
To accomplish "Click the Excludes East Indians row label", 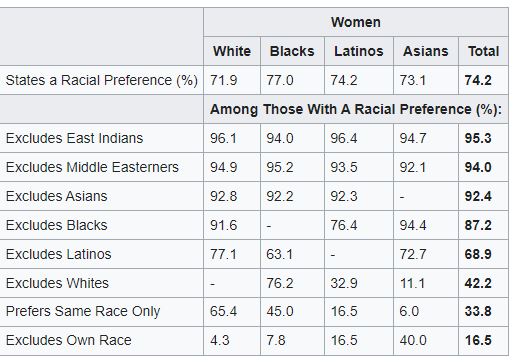I will pyautogui.click(x=74, y=138).
